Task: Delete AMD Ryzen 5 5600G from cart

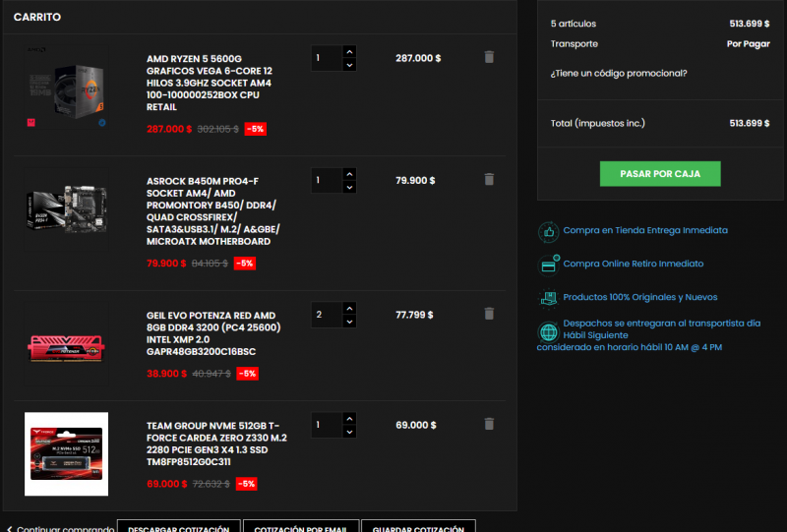Action: click(x=489, y=57)
